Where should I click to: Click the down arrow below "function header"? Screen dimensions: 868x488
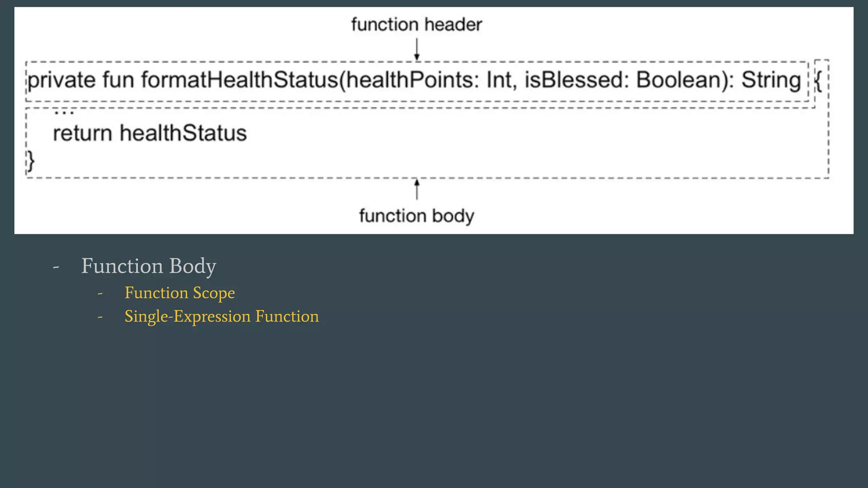click(x=417, y=49)
